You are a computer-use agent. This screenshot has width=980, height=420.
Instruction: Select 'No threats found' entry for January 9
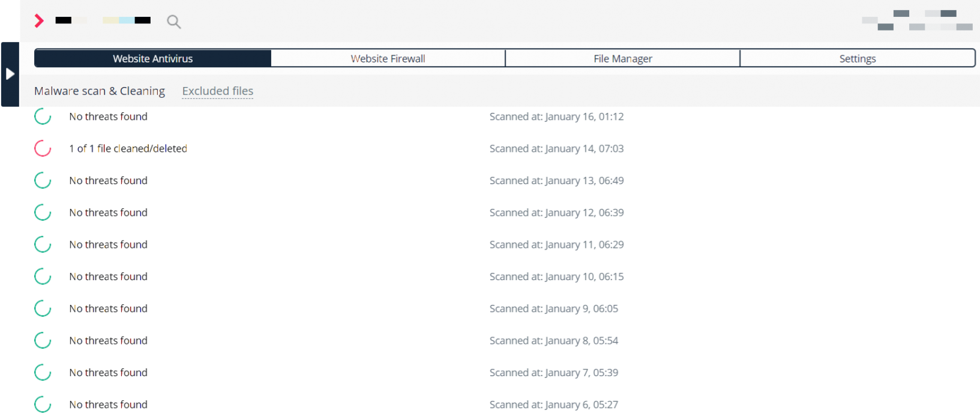[x=108, y=308]
